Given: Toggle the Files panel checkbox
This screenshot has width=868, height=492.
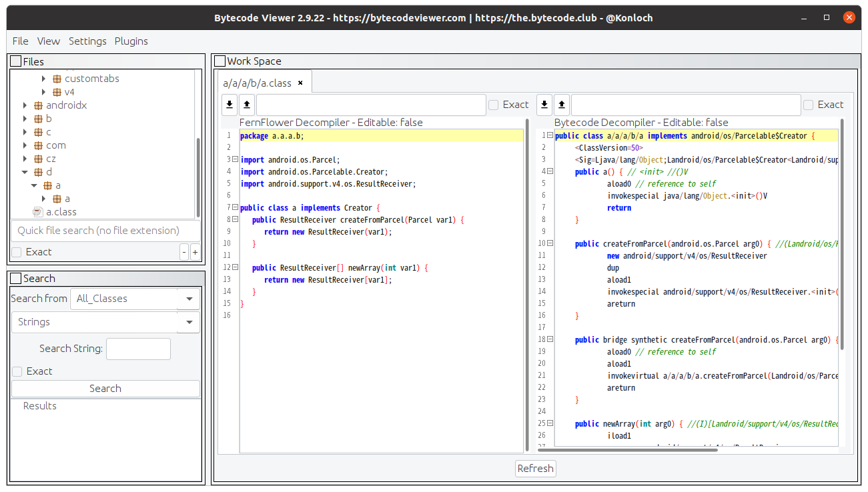Looking at the screenshot, I should 16,61.
